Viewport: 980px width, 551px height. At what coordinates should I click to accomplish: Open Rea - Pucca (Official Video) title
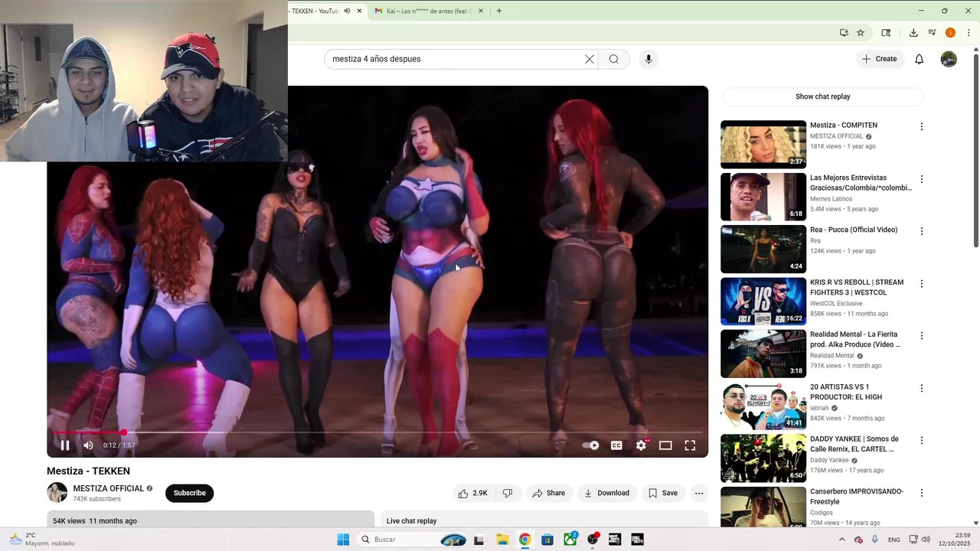pyautogui.click(x=854, y=230)
